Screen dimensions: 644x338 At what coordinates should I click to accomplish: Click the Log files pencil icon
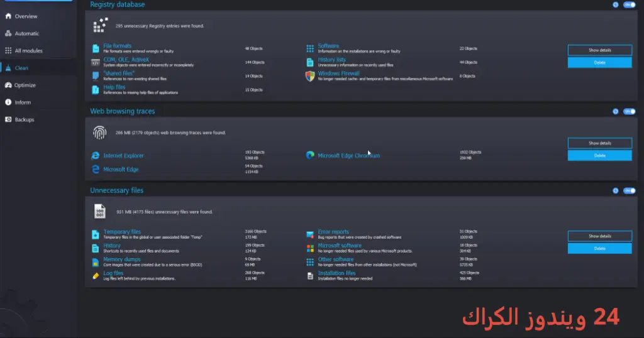(96, 276)
